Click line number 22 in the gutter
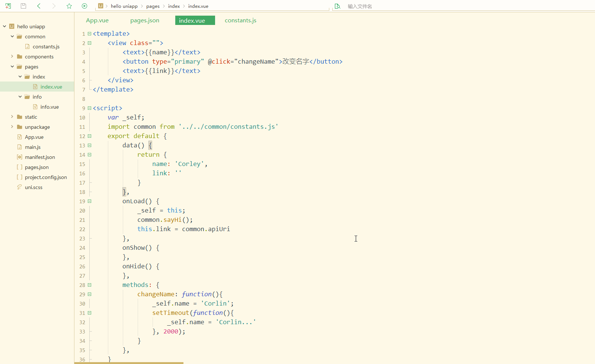 (82, 229)
